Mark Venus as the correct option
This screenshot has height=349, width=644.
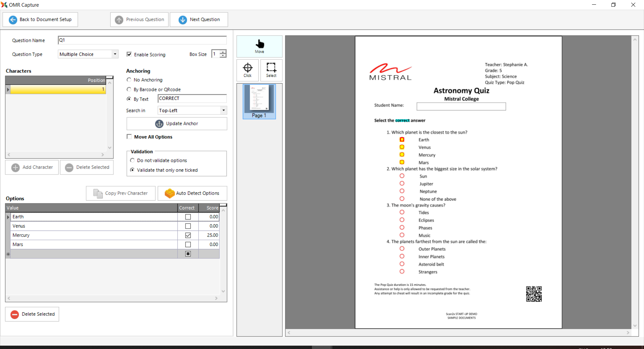(x=188, y=226)
